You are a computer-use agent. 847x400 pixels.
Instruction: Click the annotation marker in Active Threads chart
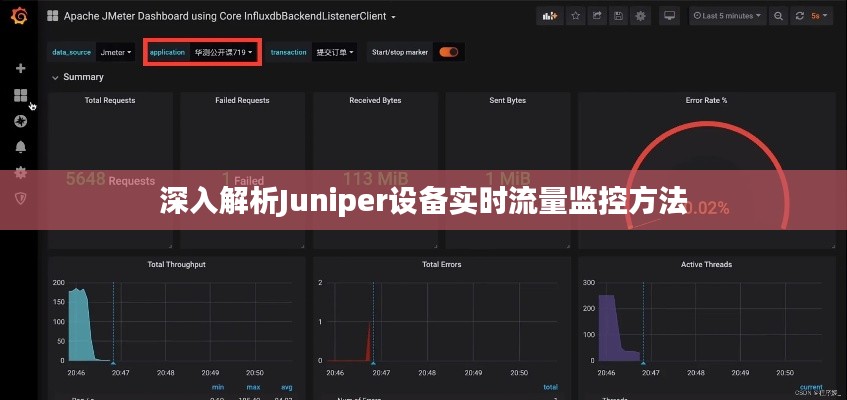pyautogui.click(x=643, y=363)
